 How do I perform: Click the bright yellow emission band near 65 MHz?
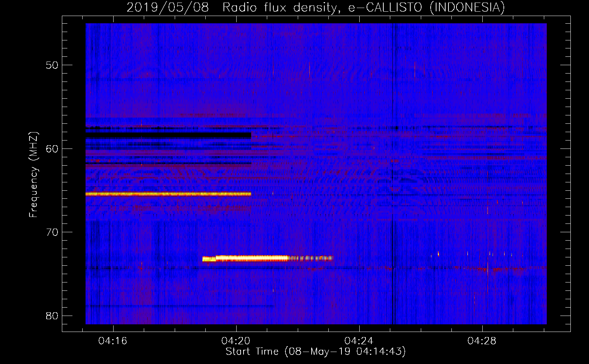[x=168, y=194]
